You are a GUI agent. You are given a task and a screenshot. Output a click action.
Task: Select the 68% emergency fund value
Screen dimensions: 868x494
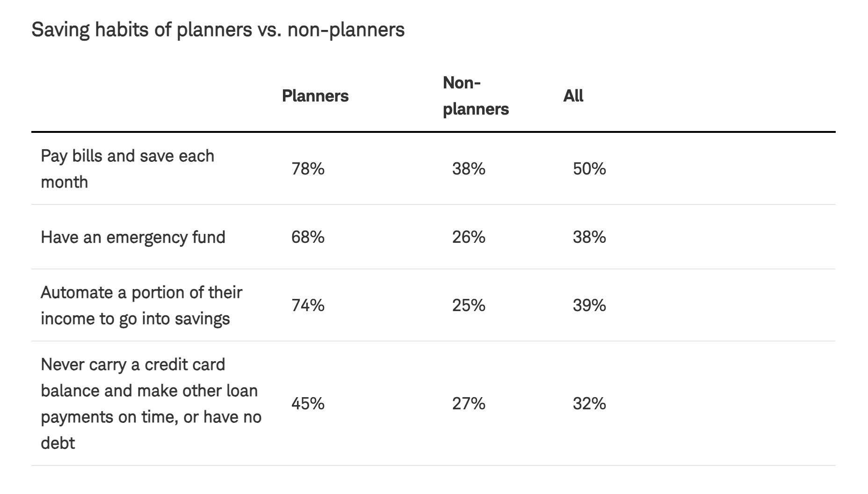pyautogui.click(x=308, y=237)
